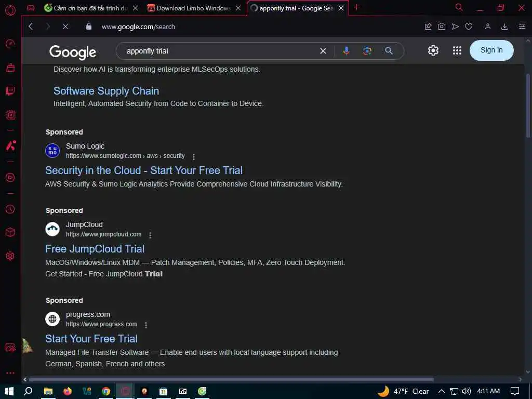Screen dimensions: 532x399
Task: Stop loading the page
Action: (x=65, y=26)
